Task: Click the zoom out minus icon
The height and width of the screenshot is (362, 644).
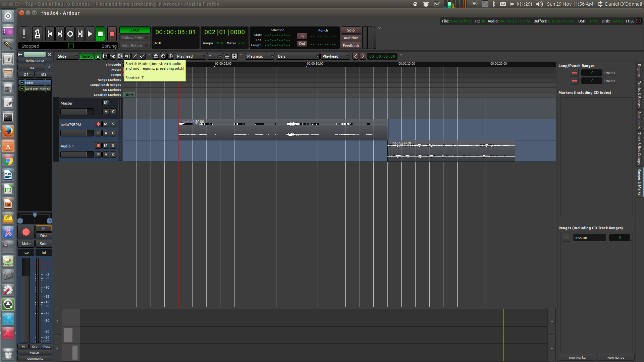Action: point(156,56)
